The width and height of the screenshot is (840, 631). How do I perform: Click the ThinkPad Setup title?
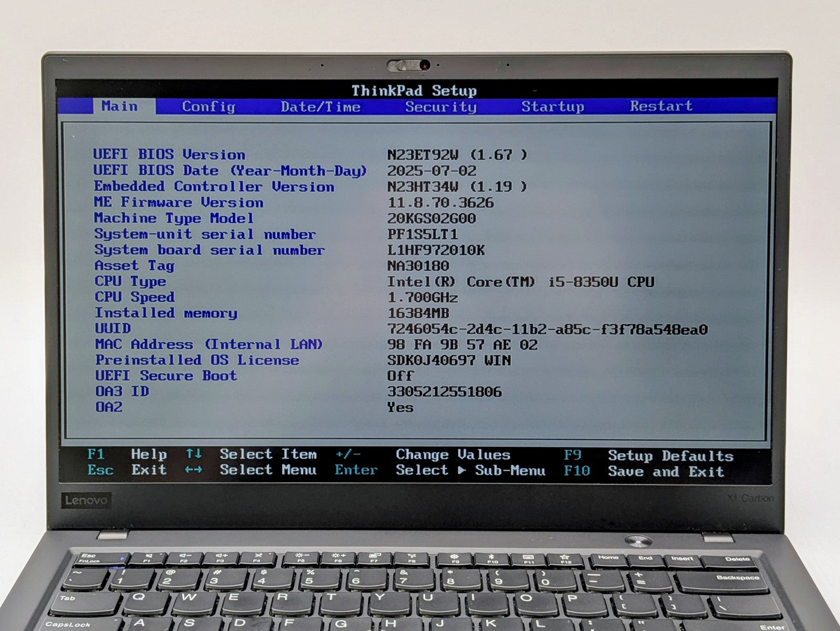point(414,90)
